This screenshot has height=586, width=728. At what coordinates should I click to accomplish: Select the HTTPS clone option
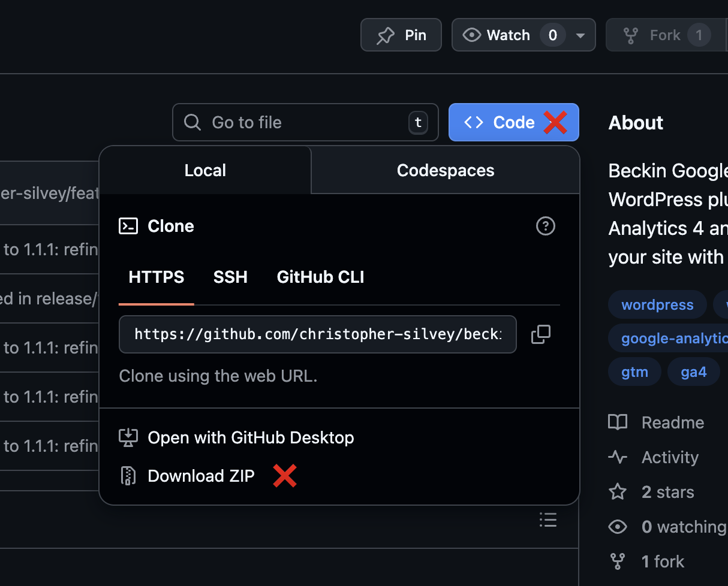coord(157,277)
